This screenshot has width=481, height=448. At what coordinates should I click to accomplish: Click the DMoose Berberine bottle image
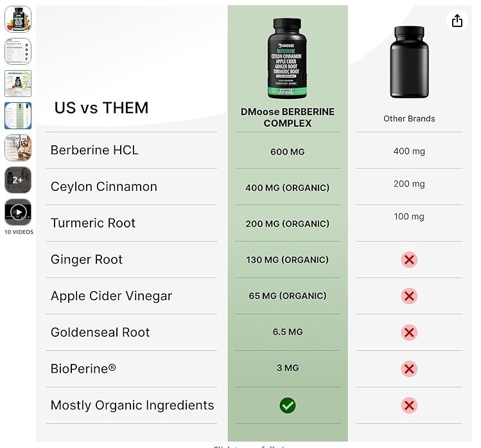[x=287, y=58]
